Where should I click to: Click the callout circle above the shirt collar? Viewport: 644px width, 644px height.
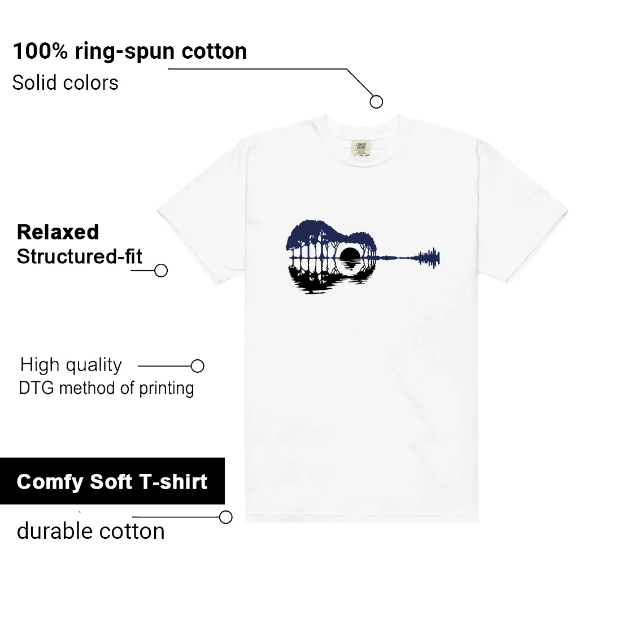coord(376,102)
